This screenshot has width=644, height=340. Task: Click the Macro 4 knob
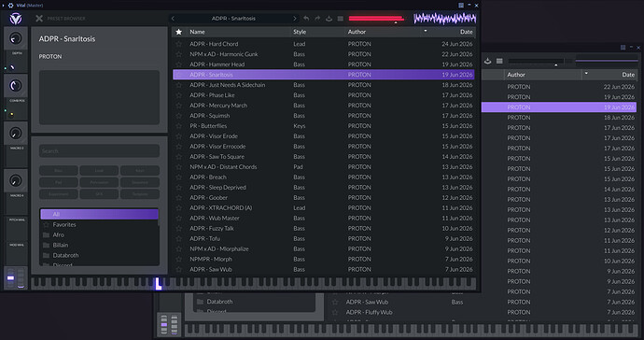(x=16, y=180)
